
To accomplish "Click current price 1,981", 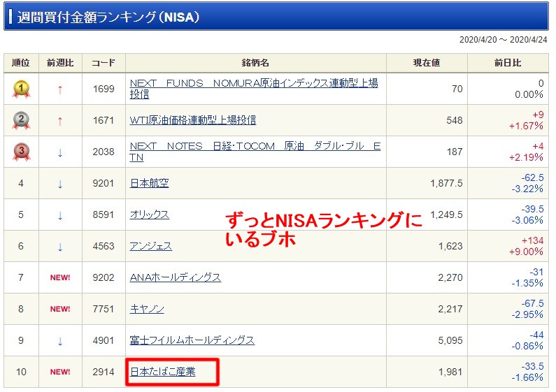I will pyautogui.click(x=450, y=372).
